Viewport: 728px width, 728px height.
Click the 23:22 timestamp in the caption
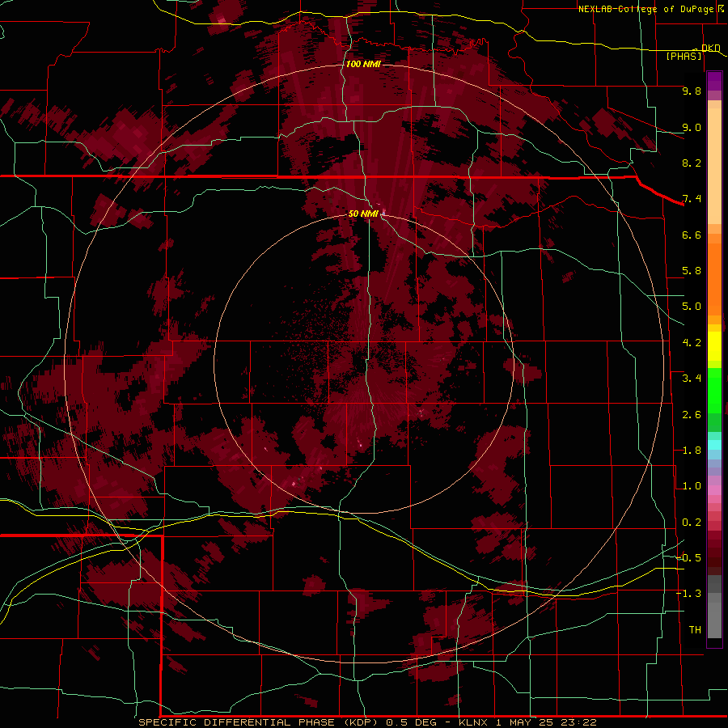(x=578, y=722)
